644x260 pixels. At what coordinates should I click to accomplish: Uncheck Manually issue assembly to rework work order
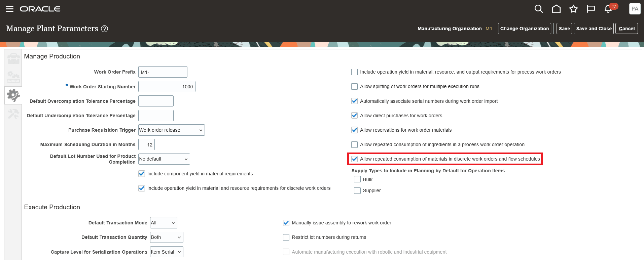tap(286, 223)
